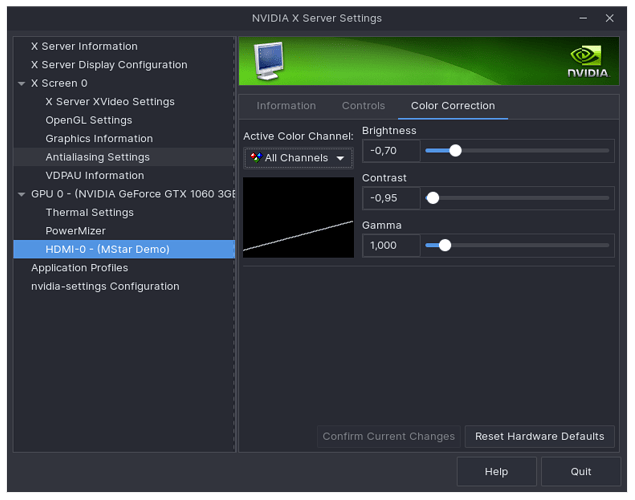Click the NVIDIA logo in the banner
Image resolution: width=635 pixels, height=500 pixels.
[x=588, y=61]
